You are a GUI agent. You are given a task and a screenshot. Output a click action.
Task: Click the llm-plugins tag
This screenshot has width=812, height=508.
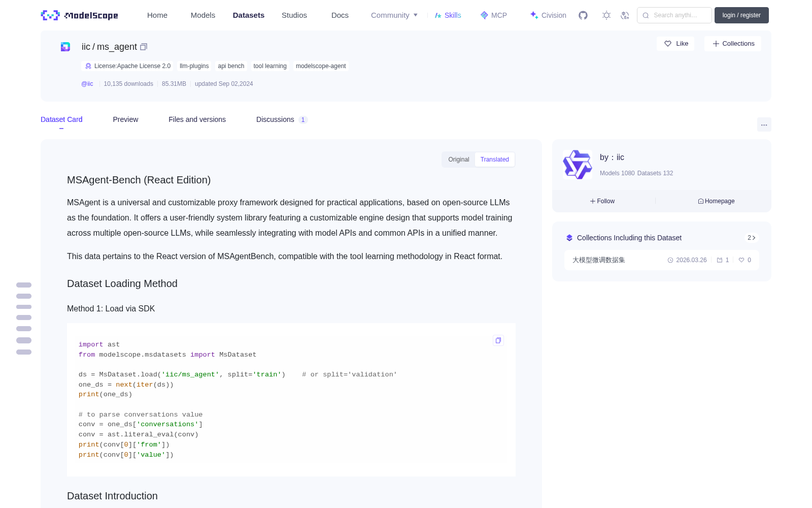tap(194, 66)
